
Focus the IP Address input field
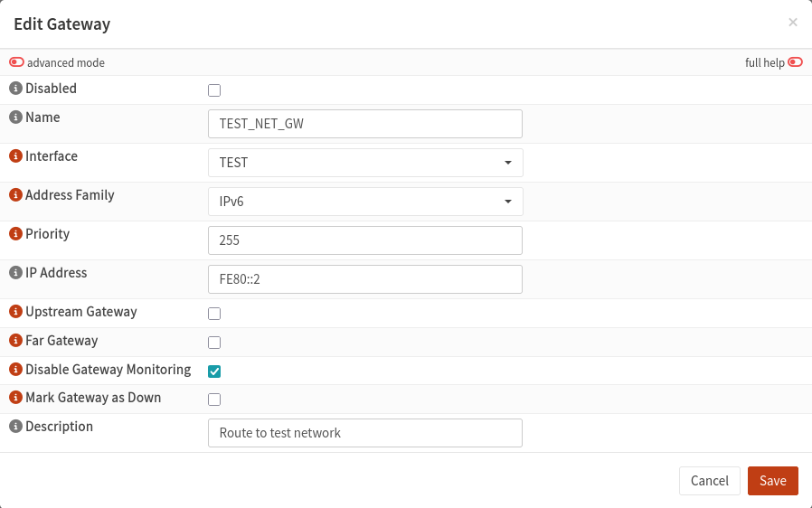pyautogui.click(x=365, y=279)
